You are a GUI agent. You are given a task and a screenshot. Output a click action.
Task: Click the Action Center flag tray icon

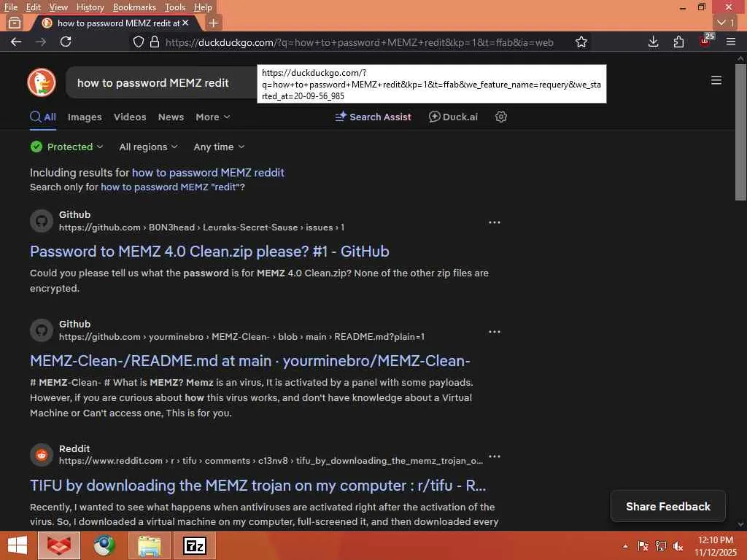[643, 546]
